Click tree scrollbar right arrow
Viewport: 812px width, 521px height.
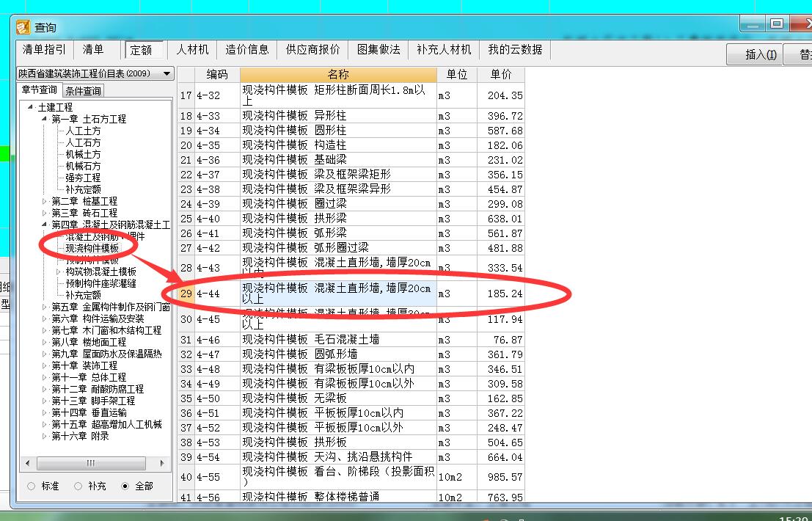[162, 463]
